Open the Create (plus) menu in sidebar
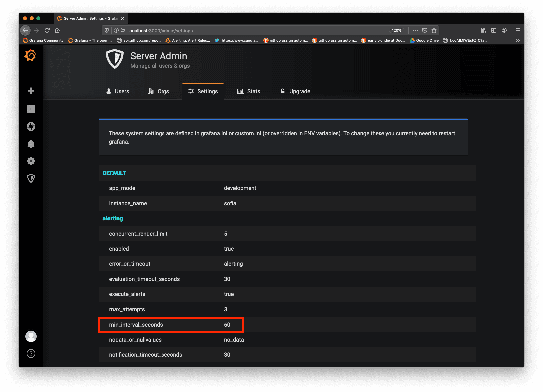The height and width of the screenshot is (392, 543). pyautogui.click(x=31, y=90)
